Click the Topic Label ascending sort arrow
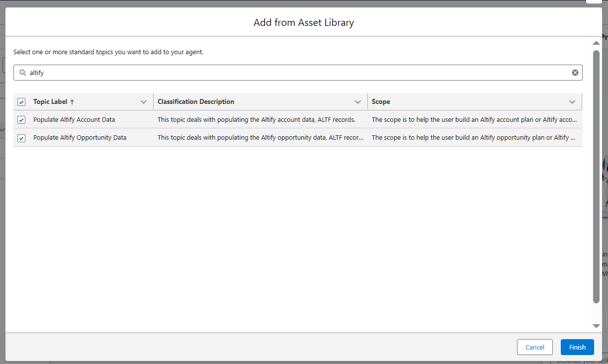Image resolution: width=608 pixels, height=364 pixels. (x=72, y=102)
